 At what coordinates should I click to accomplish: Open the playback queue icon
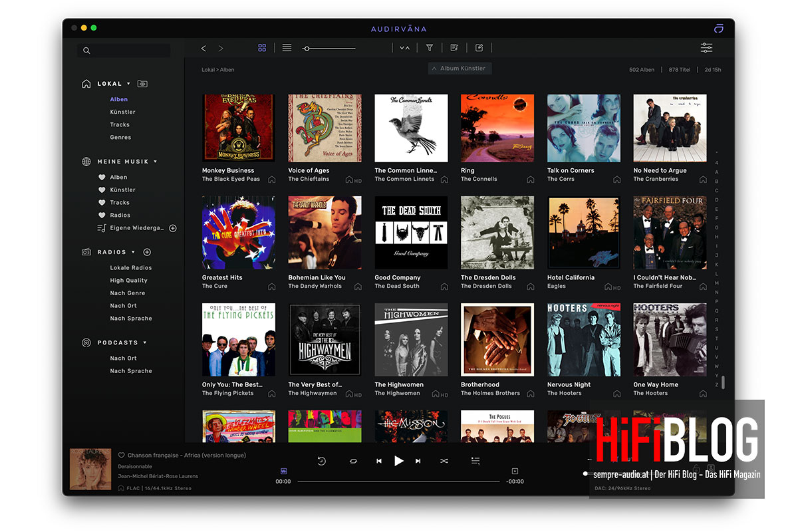[x=454, y=47]
